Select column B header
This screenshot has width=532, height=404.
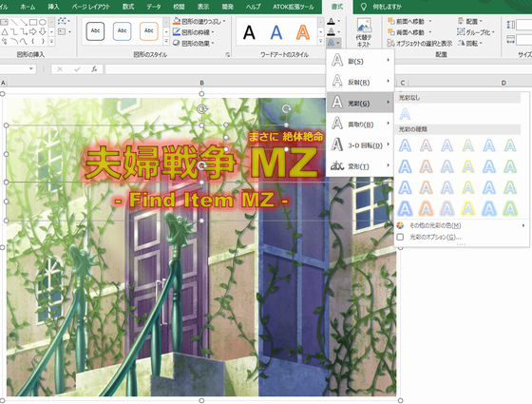pos(201,83)
